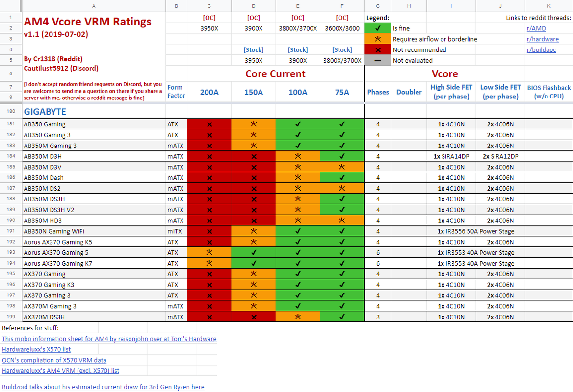Select the 200A column heading cell
This screenshot has height=392, width=573.
coord(209,92)
